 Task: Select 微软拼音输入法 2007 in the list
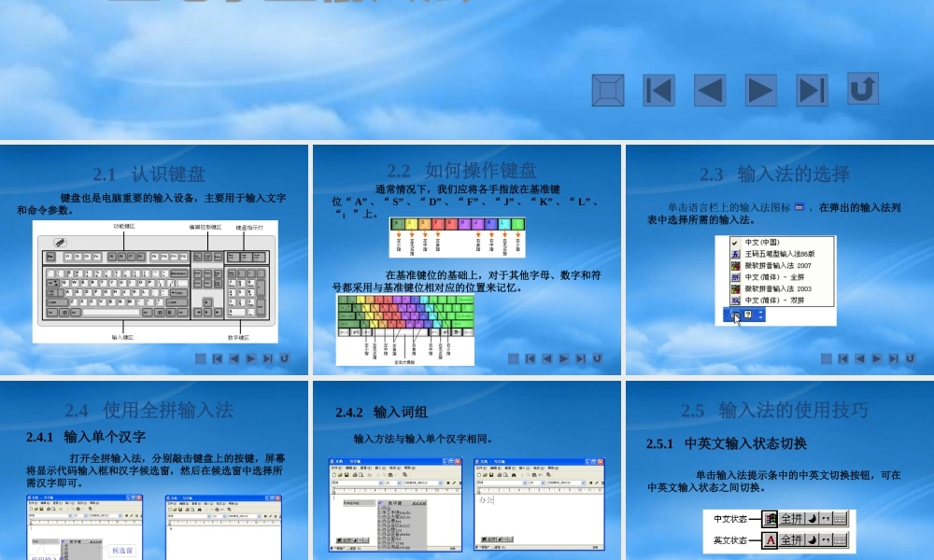pos(782,265)
